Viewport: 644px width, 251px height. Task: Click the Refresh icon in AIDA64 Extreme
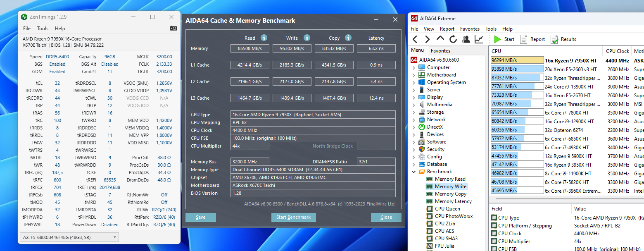click(x=453, y=39)
